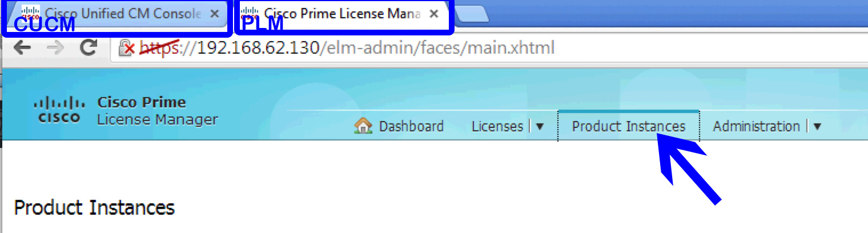Reload the page with the refresh icon
Screen dimensions: 868x233
click(89, 47)
